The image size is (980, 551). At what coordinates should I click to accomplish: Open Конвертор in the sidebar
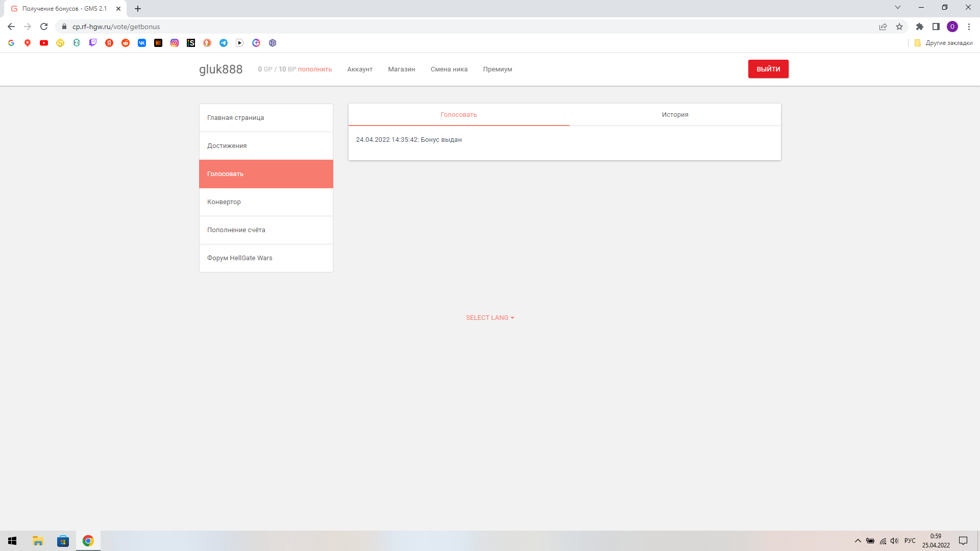(266, 202)
